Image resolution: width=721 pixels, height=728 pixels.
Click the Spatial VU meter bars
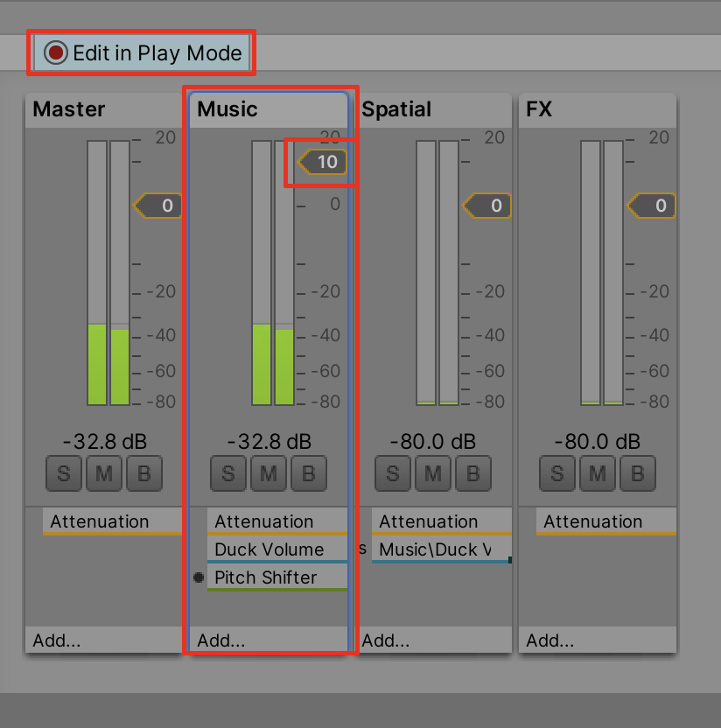[437, 272]
